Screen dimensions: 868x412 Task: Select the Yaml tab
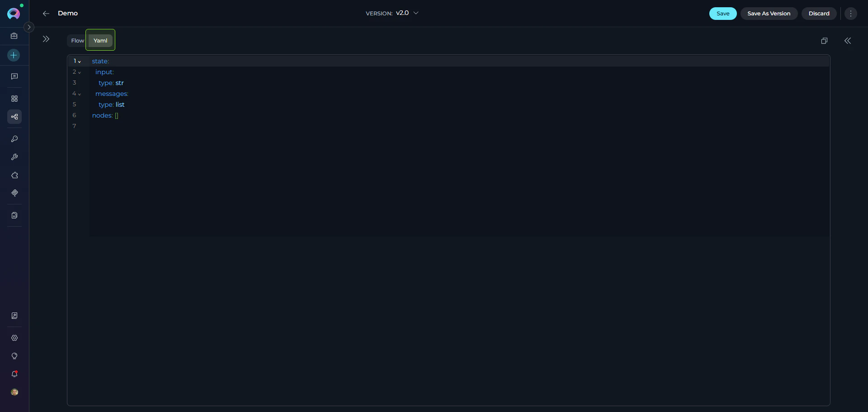pyautogui.click(x=100, y=40)
